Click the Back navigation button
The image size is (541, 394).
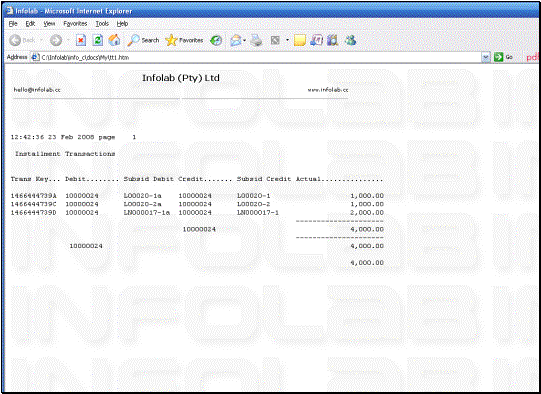[x=22, y=41]
